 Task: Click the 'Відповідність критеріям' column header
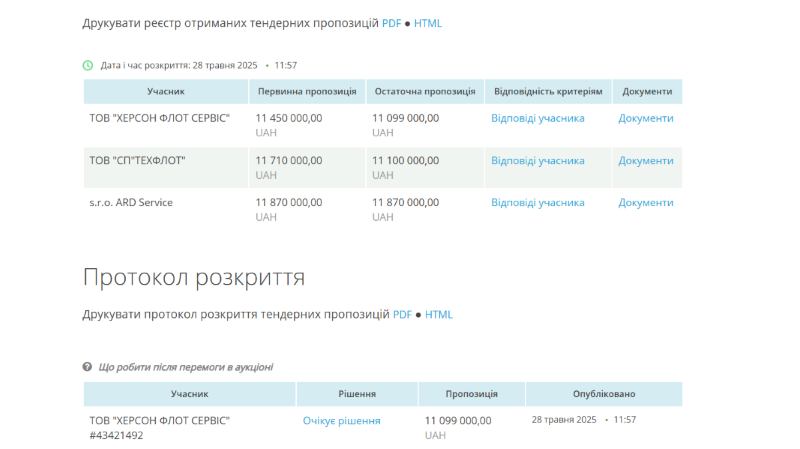(x=548, y=91)
